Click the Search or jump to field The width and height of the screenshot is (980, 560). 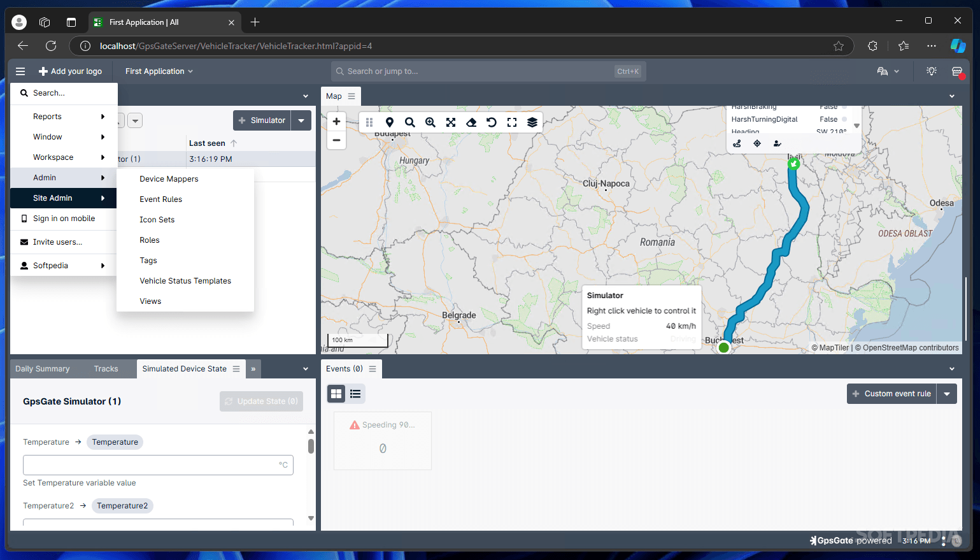488,71
